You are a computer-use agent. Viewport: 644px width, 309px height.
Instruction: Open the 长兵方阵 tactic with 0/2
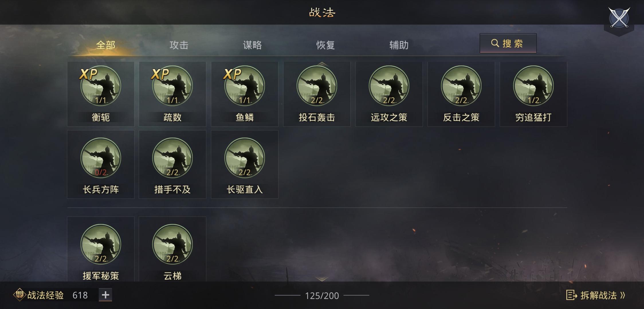101,158
